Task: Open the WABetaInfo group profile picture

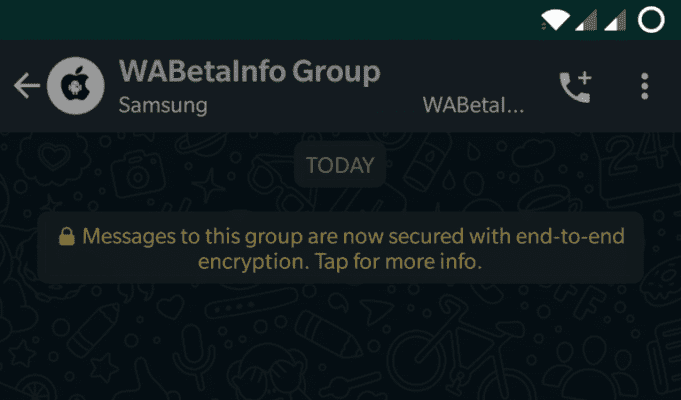Action: point(76,86)
